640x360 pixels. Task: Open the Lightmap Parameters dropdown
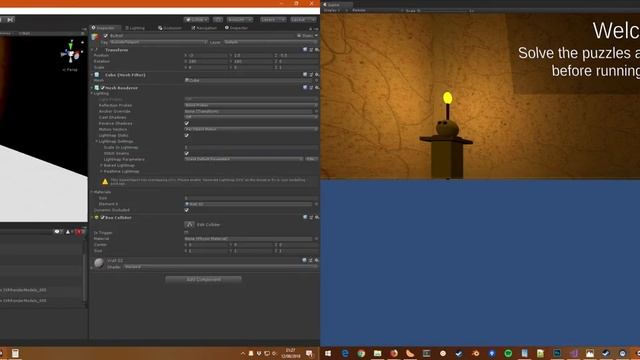(244, 159)
